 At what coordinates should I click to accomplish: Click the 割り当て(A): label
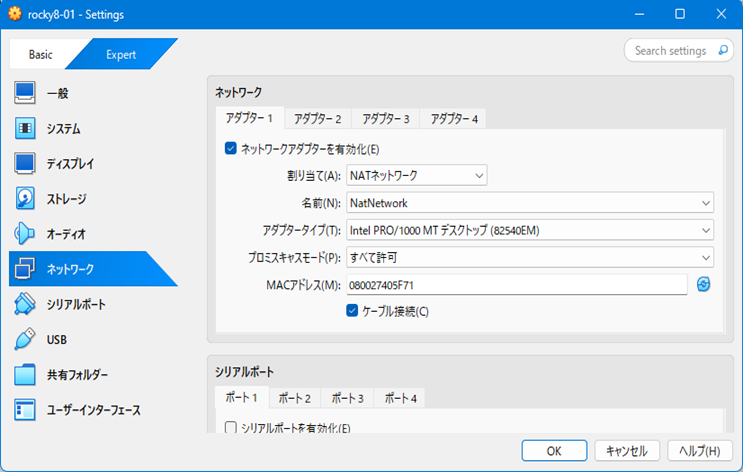tap(314, 176)
